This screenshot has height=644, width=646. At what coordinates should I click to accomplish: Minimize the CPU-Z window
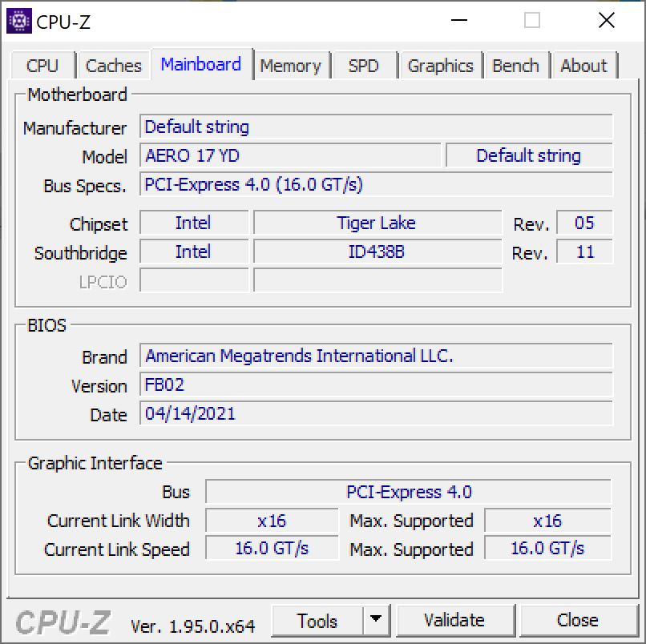tap(459, 20)
